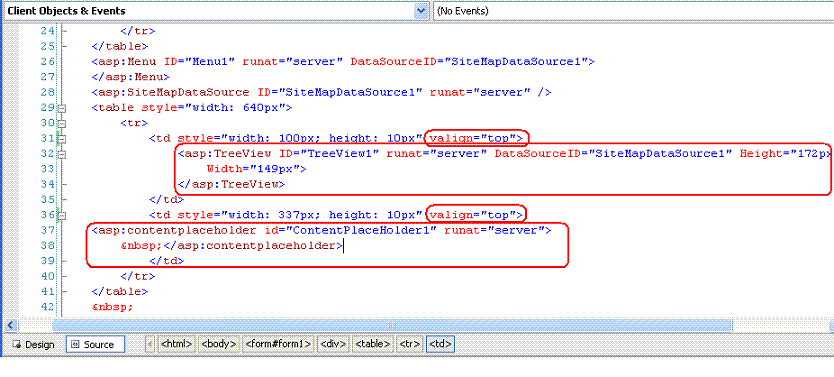Click the </asp:Menu> closing tag line
Viewport: 834px width, 377px height.
click(x=130, y=77)
